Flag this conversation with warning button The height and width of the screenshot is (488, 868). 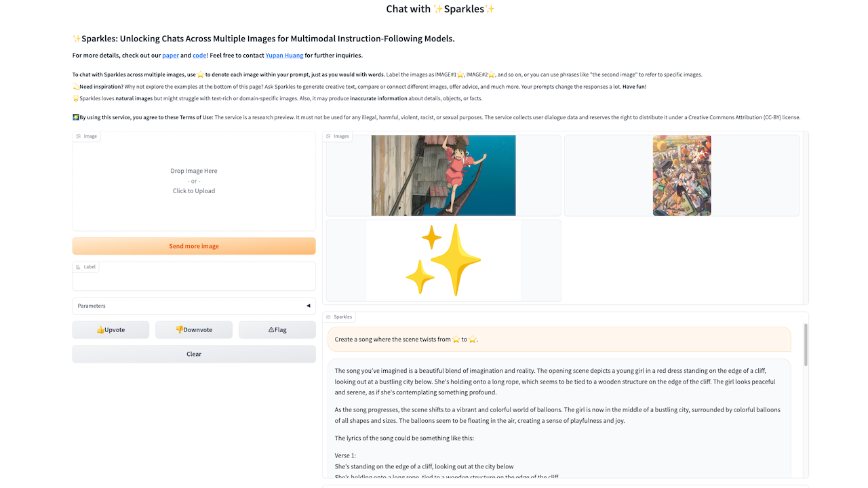tap(277, 329)
